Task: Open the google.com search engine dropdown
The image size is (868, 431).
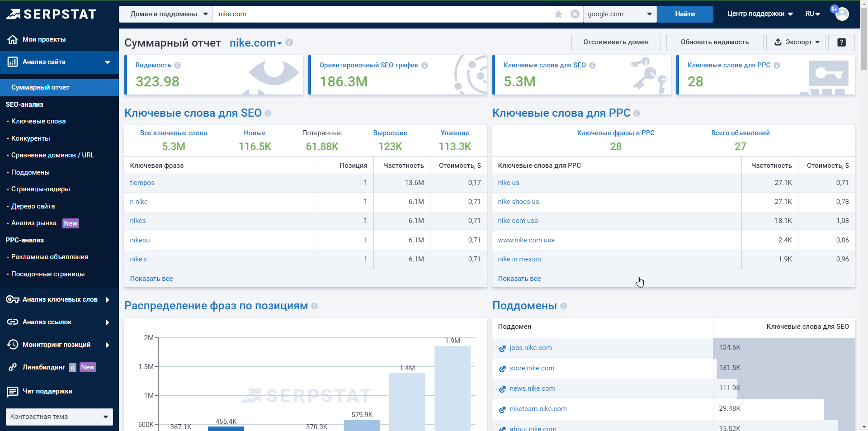Action: point(620,14)
